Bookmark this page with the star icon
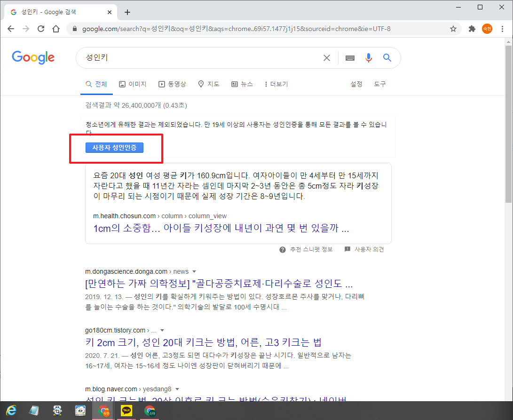 coord(453,29)
